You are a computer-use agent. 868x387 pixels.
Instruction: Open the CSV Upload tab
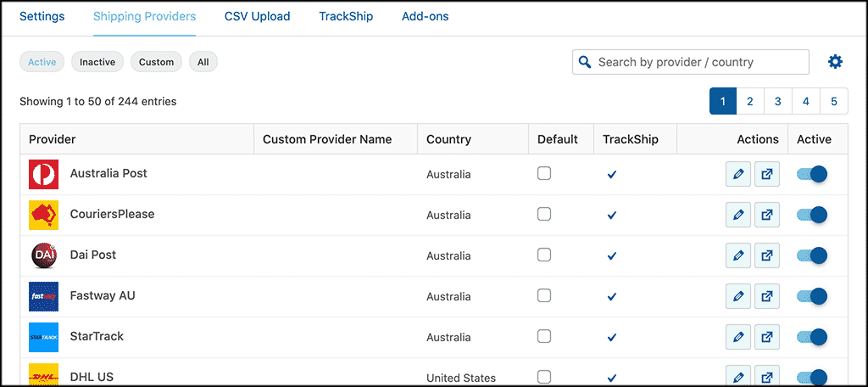(x=258, y=17)
